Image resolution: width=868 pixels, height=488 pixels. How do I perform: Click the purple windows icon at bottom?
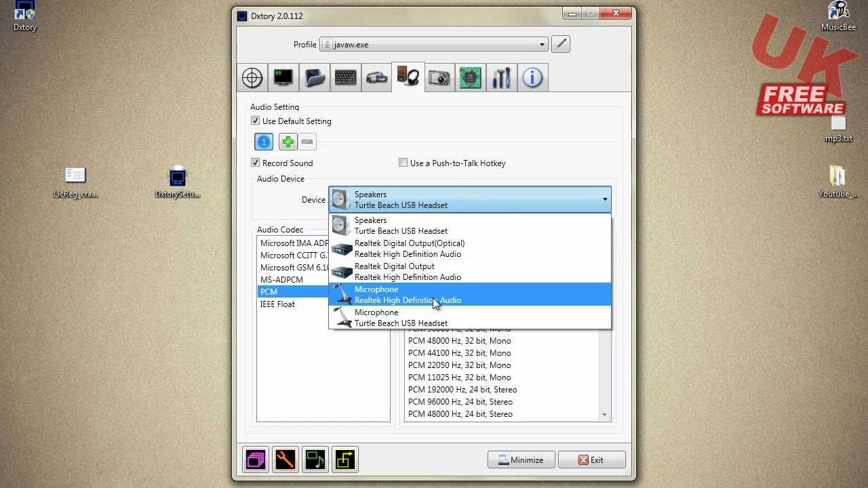[256, 460]
